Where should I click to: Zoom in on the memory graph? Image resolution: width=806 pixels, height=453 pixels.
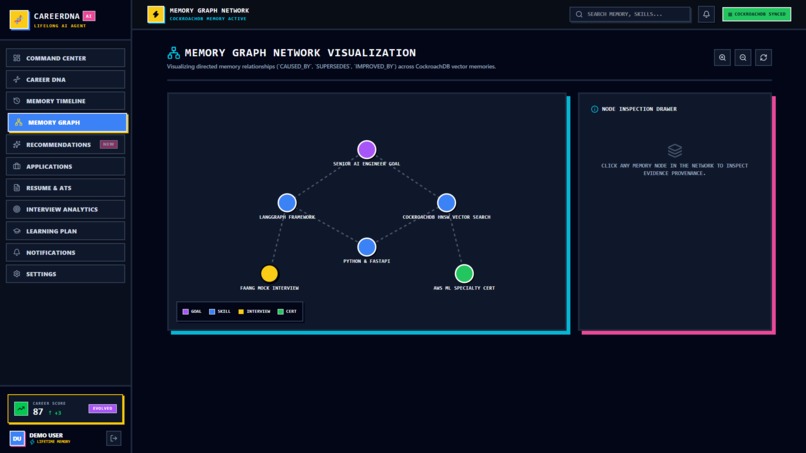(722, 58)
